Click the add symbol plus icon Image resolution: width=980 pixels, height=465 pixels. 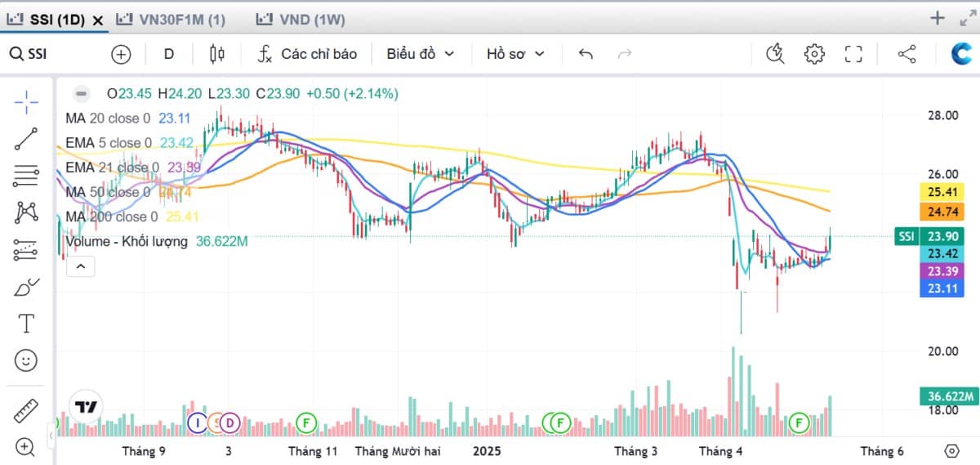click(121, 54)
